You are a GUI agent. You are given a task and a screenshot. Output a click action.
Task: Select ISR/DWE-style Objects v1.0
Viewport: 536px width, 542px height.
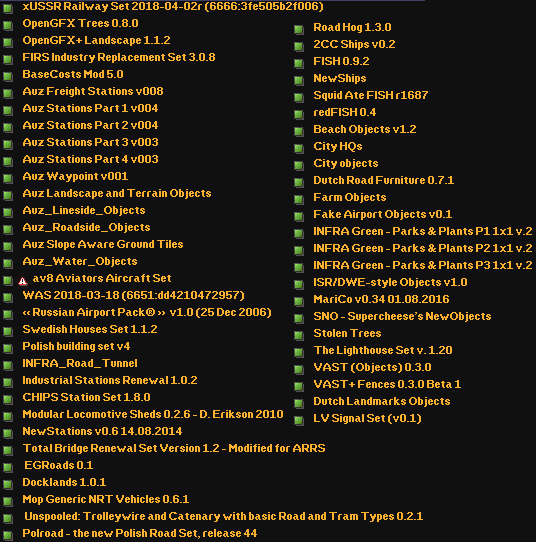tap(390, 282)
